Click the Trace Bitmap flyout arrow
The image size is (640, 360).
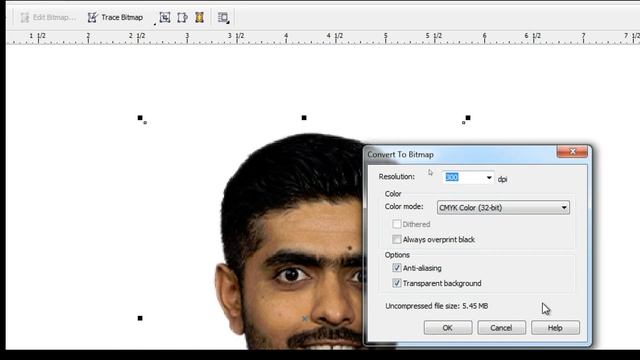pyautogui.click(x=155, y=24)
